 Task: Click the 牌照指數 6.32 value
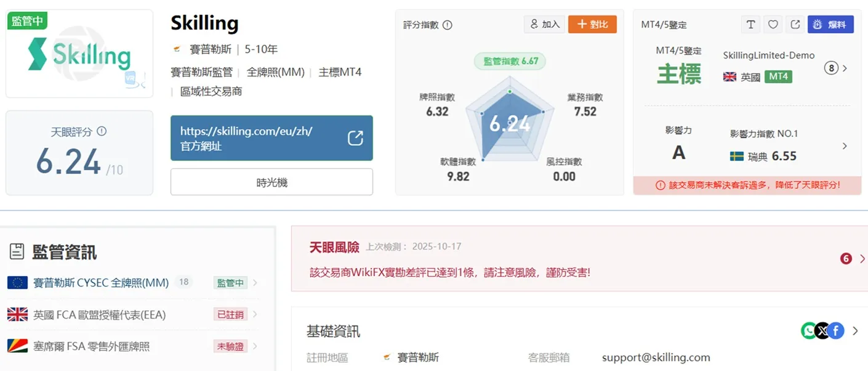point(437,112)
